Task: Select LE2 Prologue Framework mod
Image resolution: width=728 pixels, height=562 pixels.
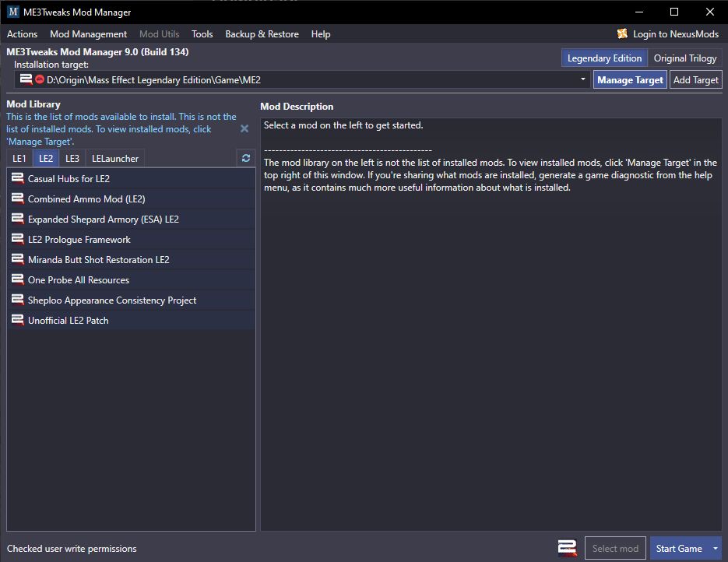Action: click(131, 240)
